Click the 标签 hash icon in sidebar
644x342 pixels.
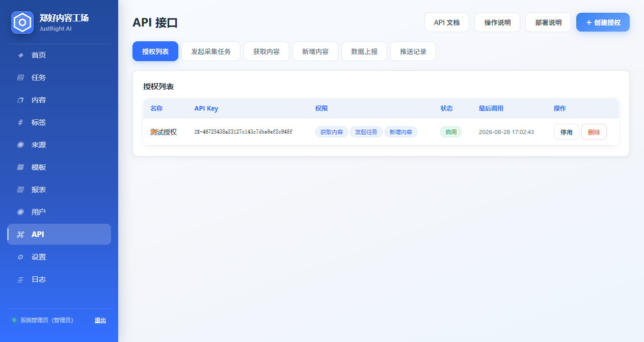click(20, 122)
